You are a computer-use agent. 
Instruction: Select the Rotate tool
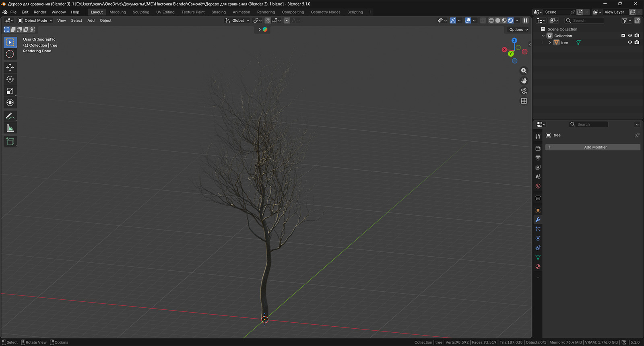point(10,79)
